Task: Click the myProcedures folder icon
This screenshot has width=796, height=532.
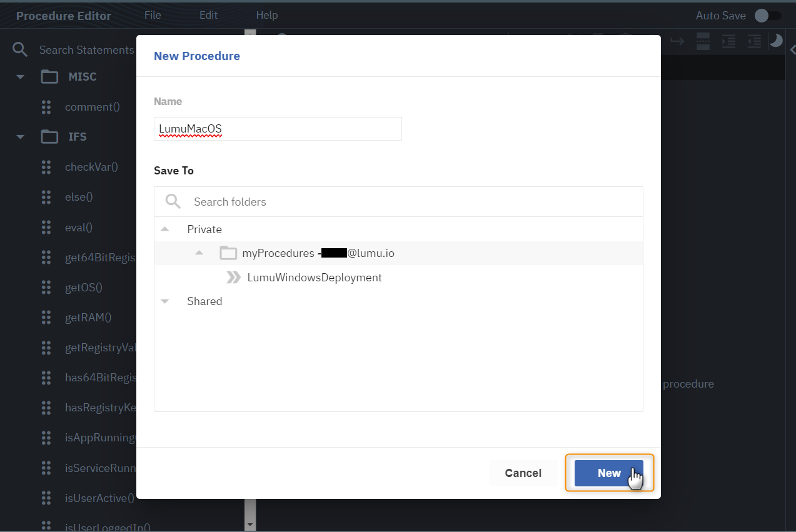Action: pos(228,253)
